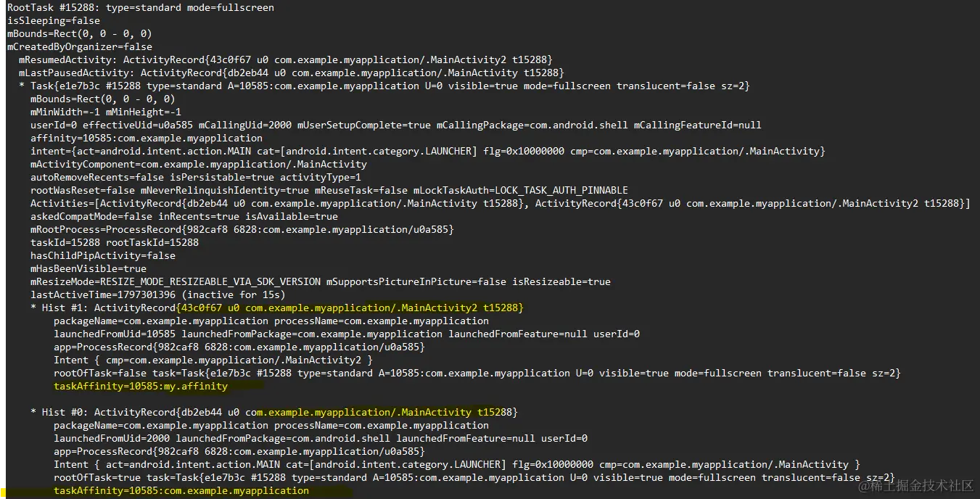Screen dimensions: 980x499
Task: Select the 'isSleeping=false' line
Action: pyautogui.click(x=54, y=21)
